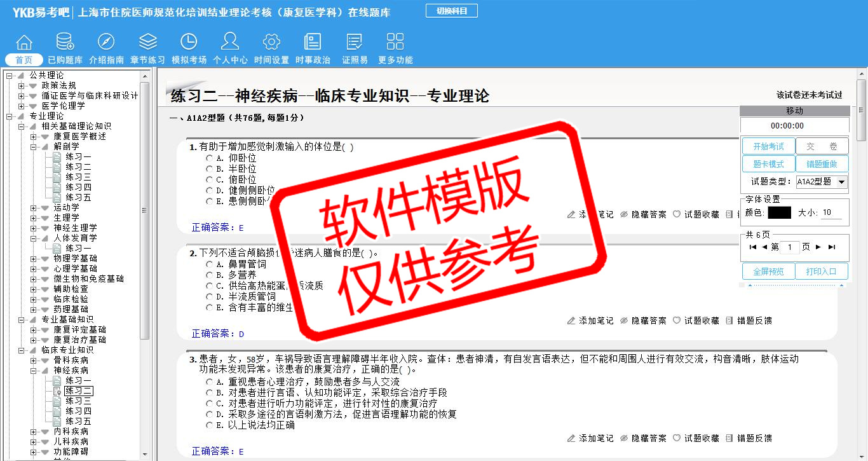Open 练习三 under 神经疾病
The height and width of the screenshot is (461, 868).
pos(78,401)
